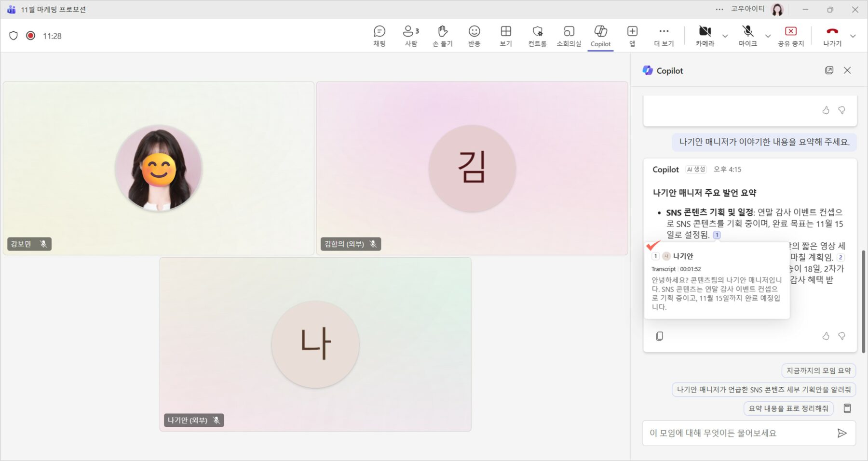
Task: Unmute the microphone (마이크)
Action: pos(747,36)
